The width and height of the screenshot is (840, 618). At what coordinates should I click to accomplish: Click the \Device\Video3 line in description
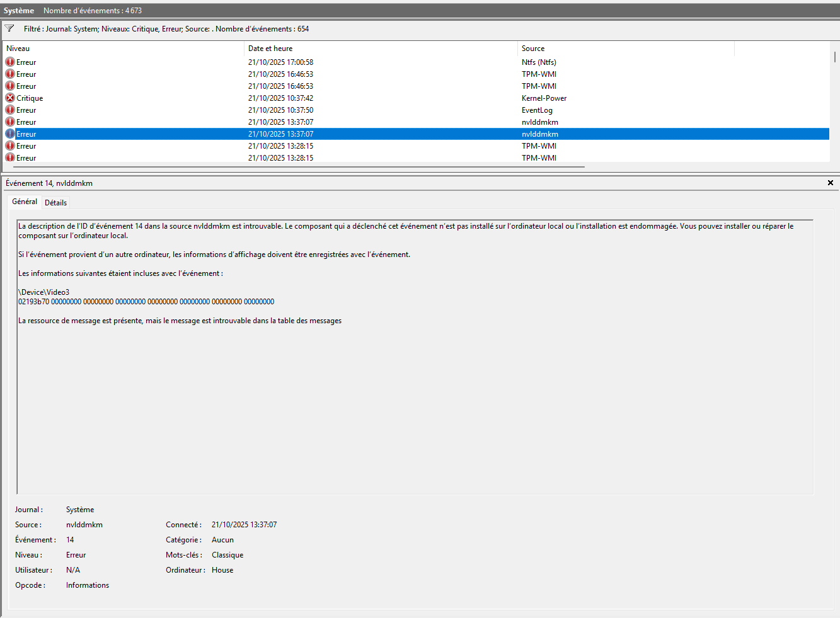44,292
